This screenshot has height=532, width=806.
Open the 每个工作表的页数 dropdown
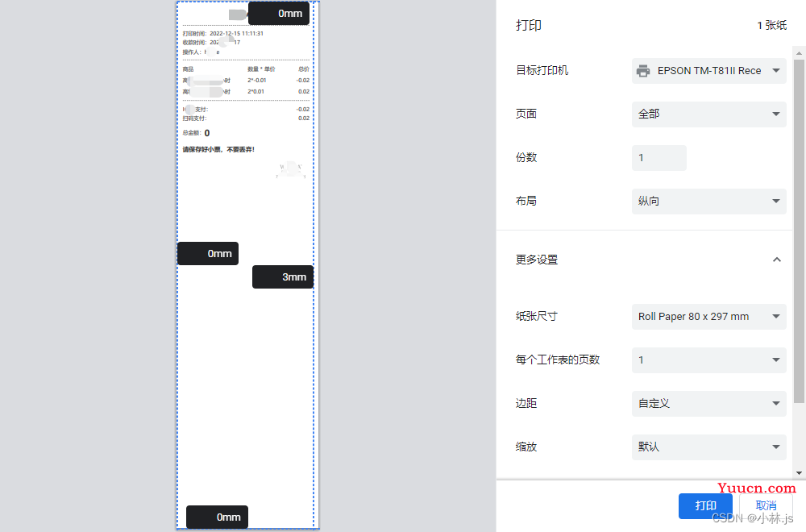click(708, 360)
